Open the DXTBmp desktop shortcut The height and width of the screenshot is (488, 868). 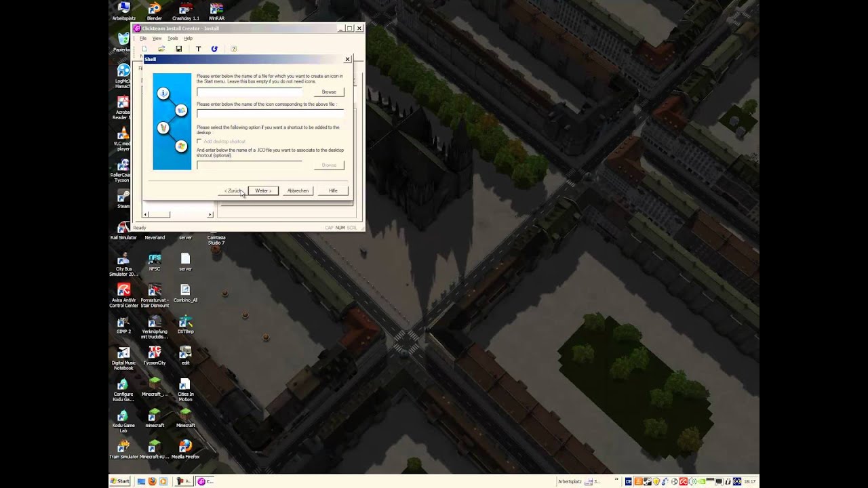[x=185, y=324]
